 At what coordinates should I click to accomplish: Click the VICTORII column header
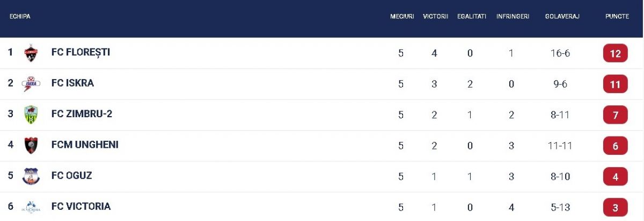pos(435,17)
